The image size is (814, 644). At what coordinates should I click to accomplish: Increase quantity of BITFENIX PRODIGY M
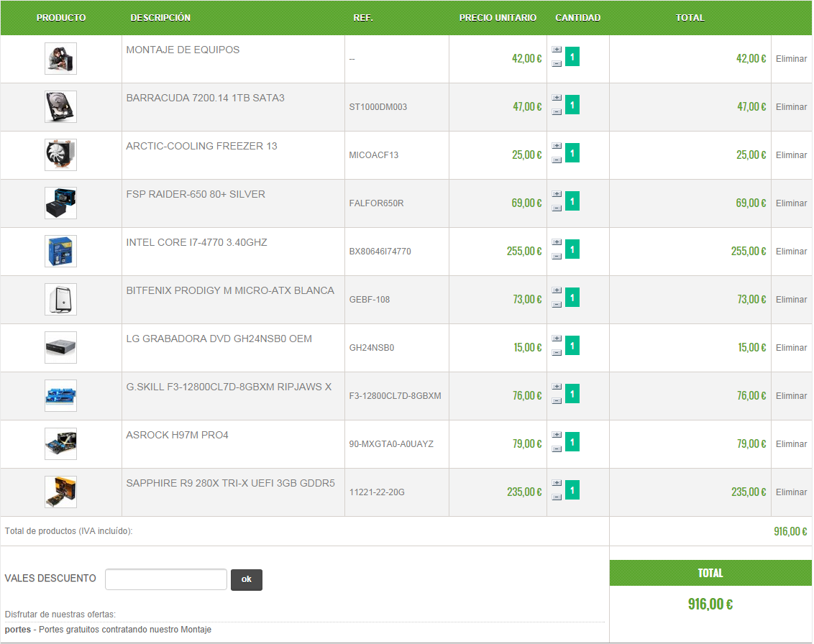(x=557, y=290)
